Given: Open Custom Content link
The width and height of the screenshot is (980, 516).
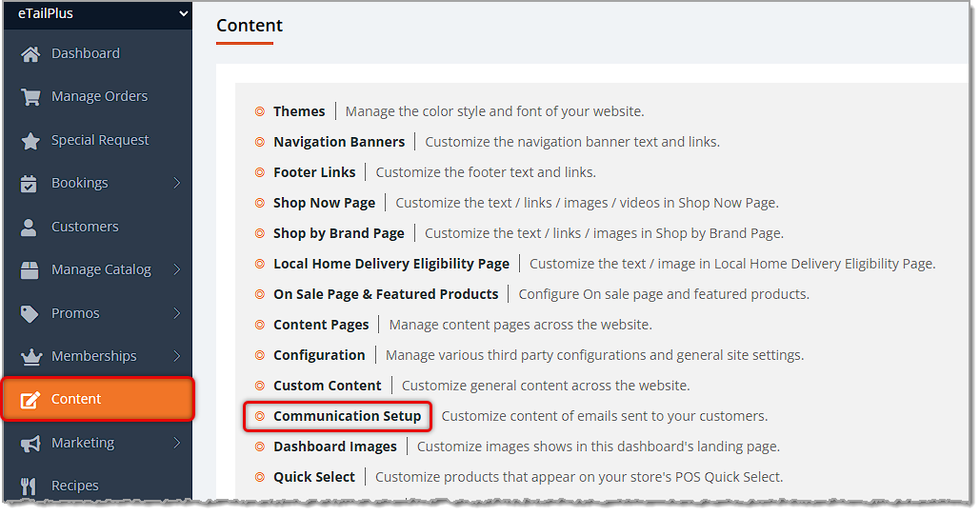Looking at the screenshot, I should click(x=327, y=387).
